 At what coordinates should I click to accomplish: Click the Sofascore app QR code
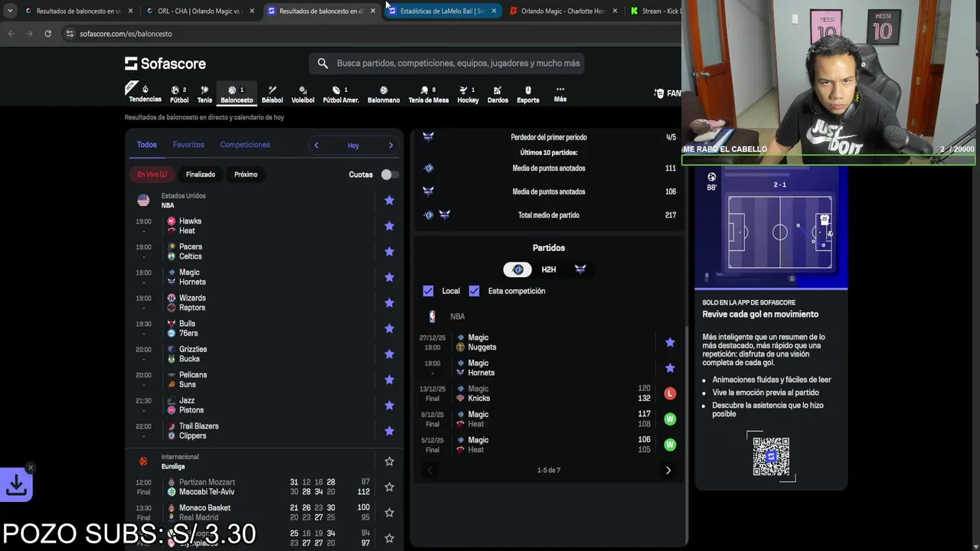[x=771, y=457]
